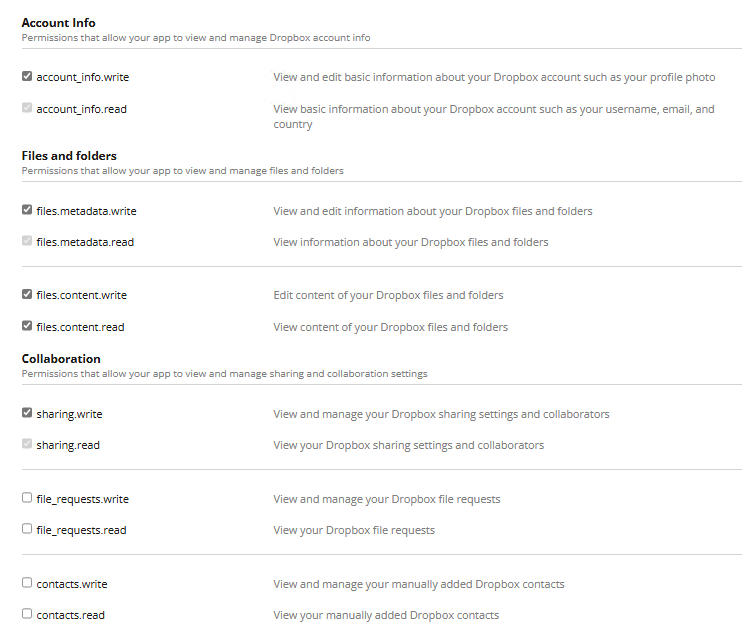Viewport: 754px width, 635px height.
Task: Click the account_info.read description text
Action: [494, 110]
